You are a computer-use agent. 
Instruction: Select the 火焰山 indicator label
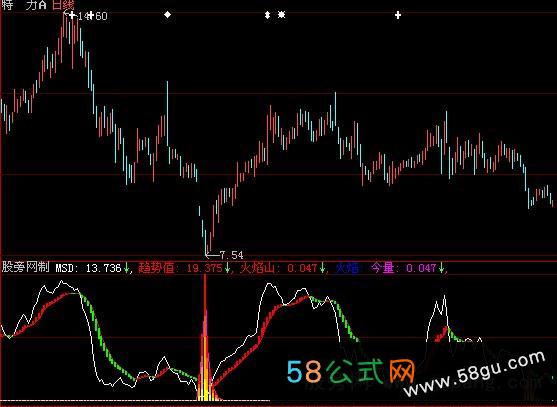[x=257, y=267]
